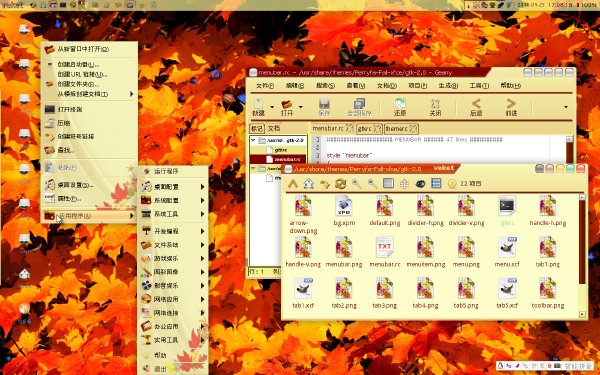The image size is (600, 375).
Task: Select the menu.xcf GIMP file icon
Action: tap(507, 247)
